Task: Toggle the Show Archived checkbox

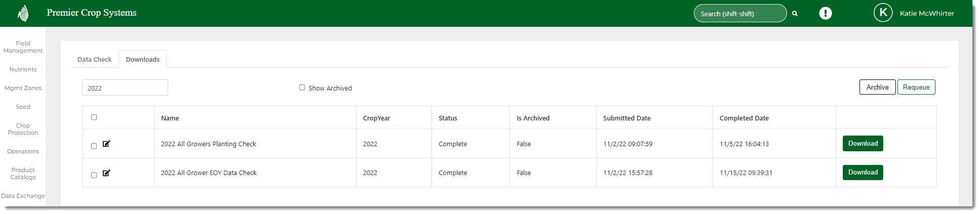Action: click(x=302, y=88)
